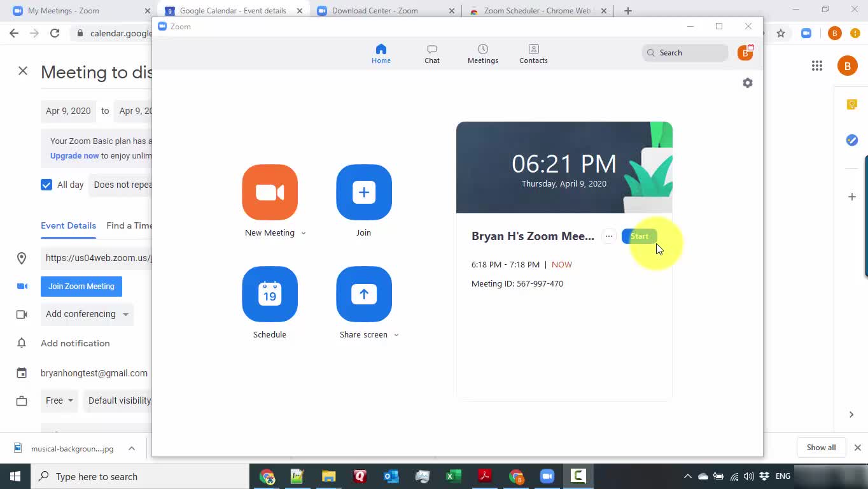Open Google apps grid icon
Screen dimensions: 868x489
tap(817, 66)
